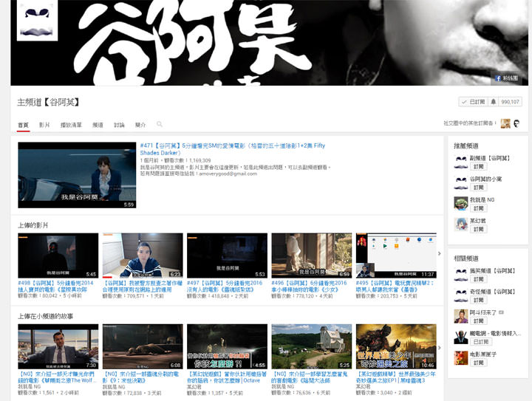Open the Facebook fan page link in banner

coord(507,78)
